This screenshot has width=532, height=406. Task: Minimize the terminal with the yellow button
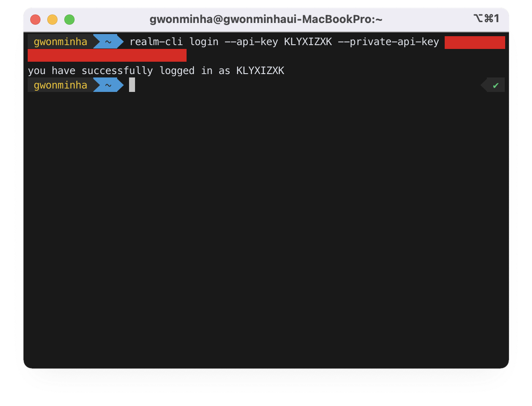(52, 20)
